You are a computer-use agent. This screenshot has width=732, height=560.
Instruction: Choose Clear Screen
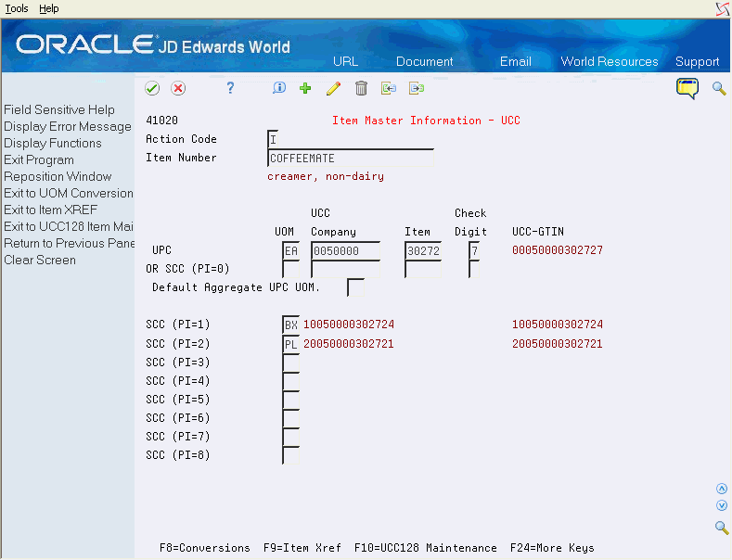(x=40, y=260)
